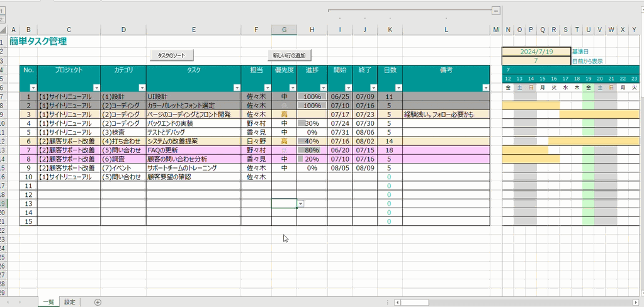
Task: Click the 経験浅い。フォロー必要かも note cell
Action: (446, 114)
